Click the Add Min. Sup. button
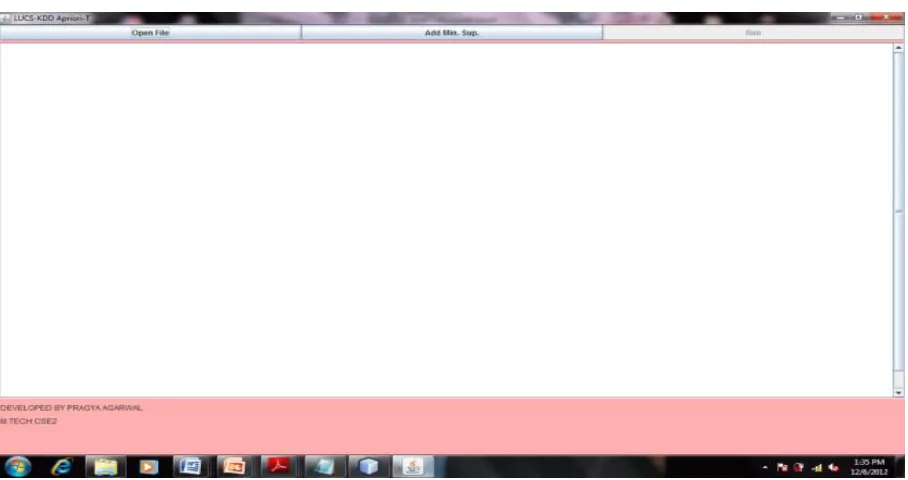Image resolution: width=908 pixels, height=480 pixels. pos(452,33)
